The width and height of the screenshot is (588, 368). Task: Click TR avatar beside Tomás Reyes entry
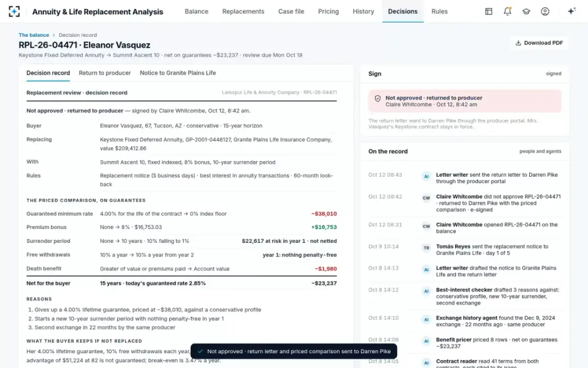[426, 248]
